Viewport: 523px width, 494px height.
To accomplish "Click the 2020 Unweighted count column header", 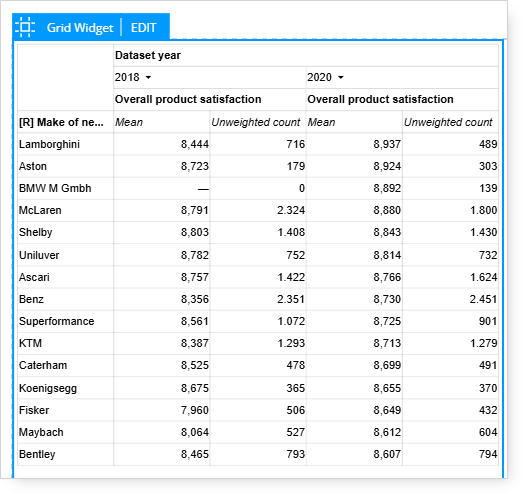I will click(x=448, y=122).
